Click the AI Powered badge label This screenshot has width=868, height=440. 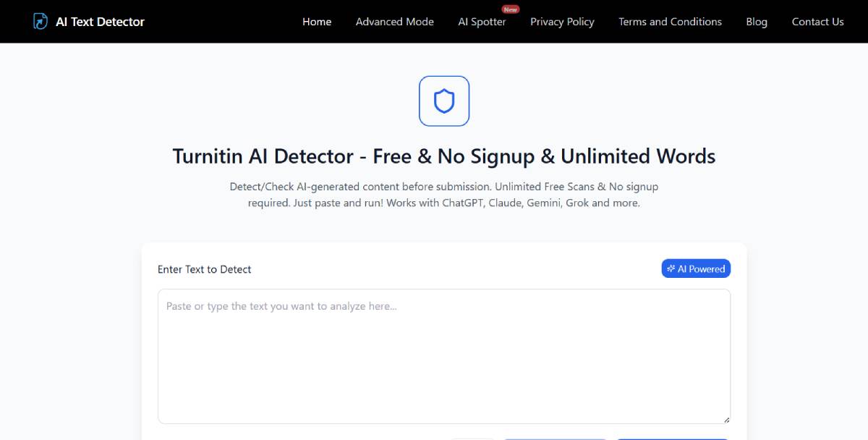coord(696,268)
